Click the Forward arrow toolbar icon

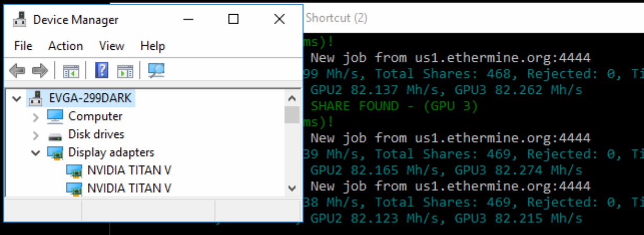(40, 70)
